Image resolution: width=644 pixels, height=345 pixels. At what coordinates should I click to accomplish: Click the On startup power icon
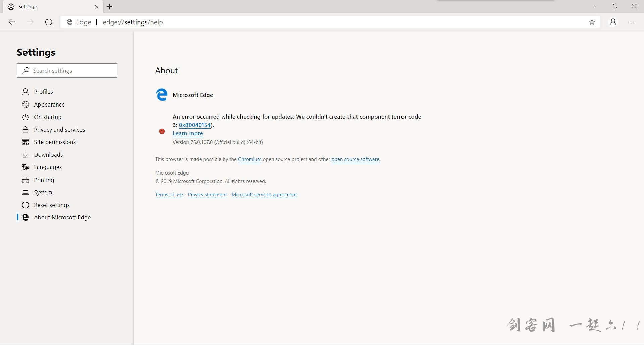(25, 117)
